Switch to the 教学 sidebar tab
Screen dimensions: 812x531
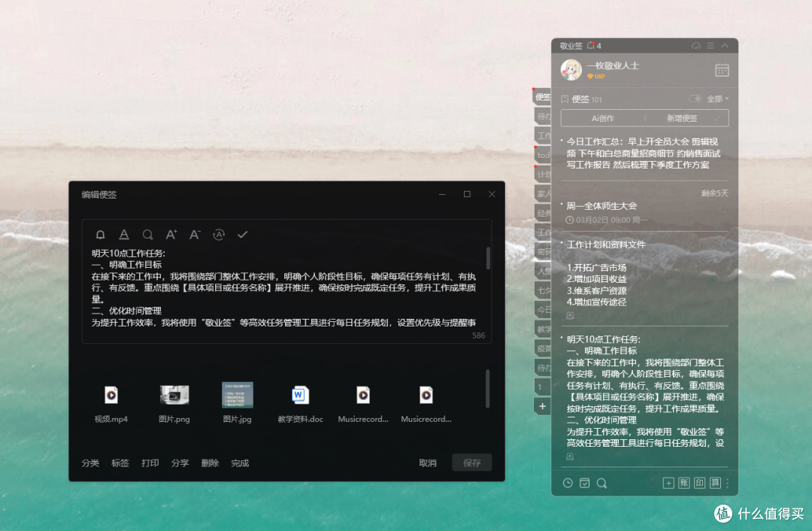[542, 329]
